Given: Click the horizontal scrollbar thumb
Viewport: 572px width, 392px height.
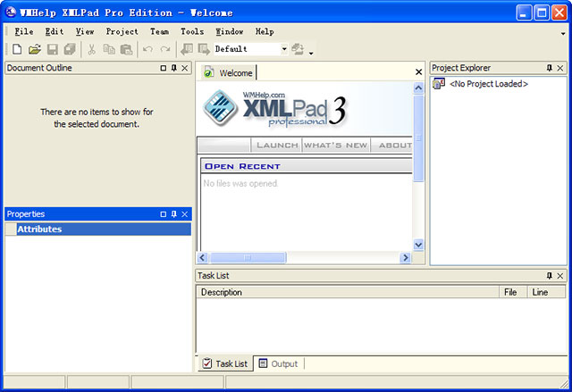Looking at the screenshot, I should click(248, 257).
